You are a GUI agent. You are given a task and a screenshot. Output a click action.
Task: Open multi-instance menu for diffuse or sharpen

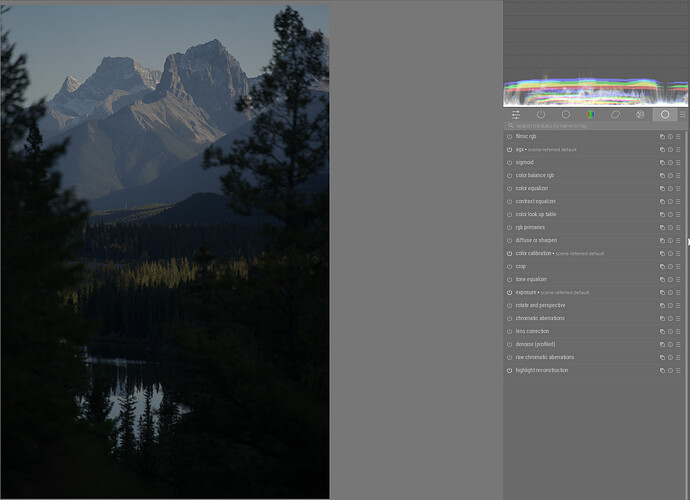pyautogui.click(x=662, y=240)
